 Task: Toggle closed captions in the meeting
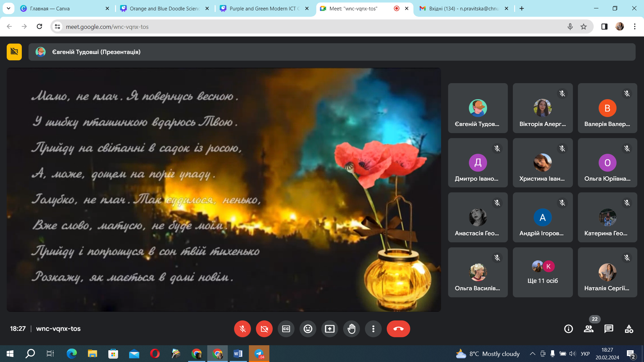286,329
